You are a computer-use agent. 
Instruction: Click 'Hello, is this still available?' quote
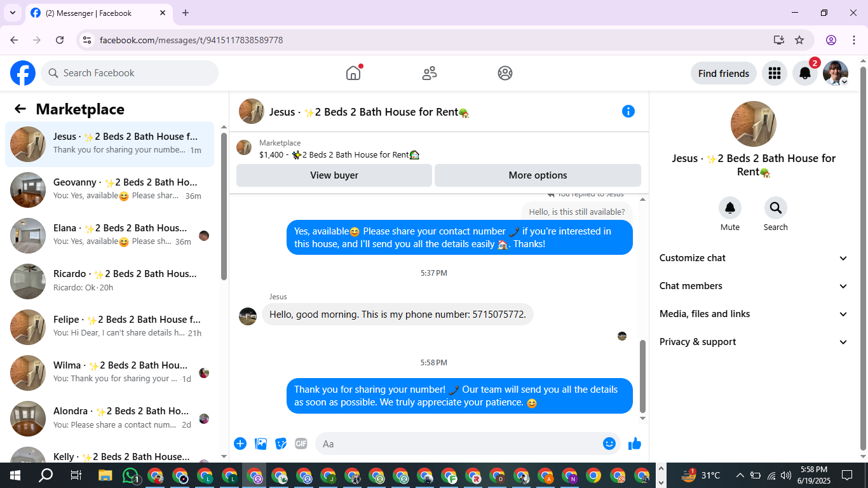coord(577,212)
